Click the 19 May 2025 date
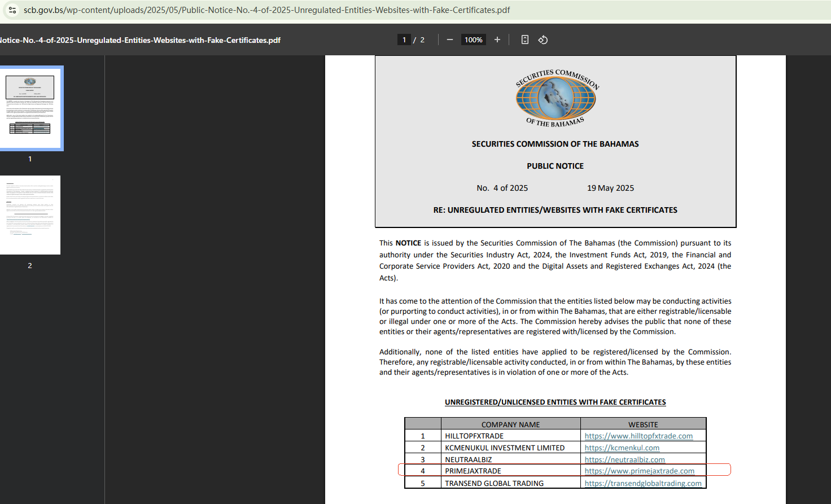The height and width of the screenshot is (504, 831). pos(611,188)
